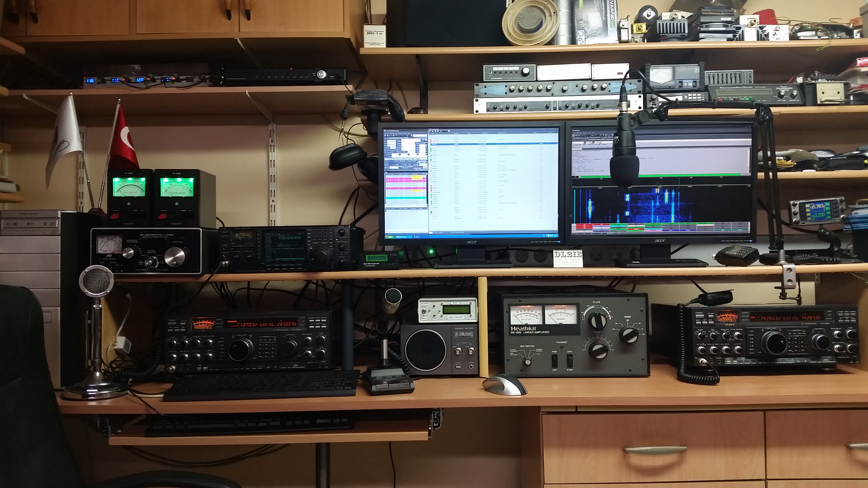
Task: Collapse the first group header in spot list
Action: click(x=429, y=136)
